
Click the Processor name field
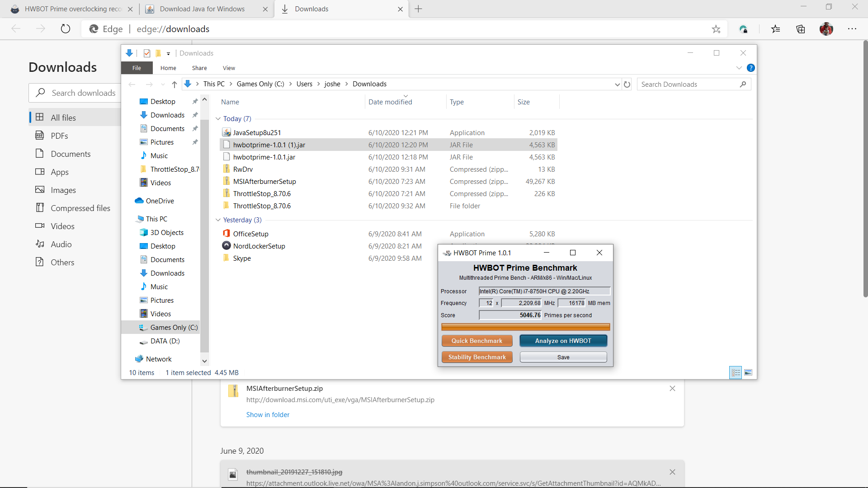tap(544, 291)
